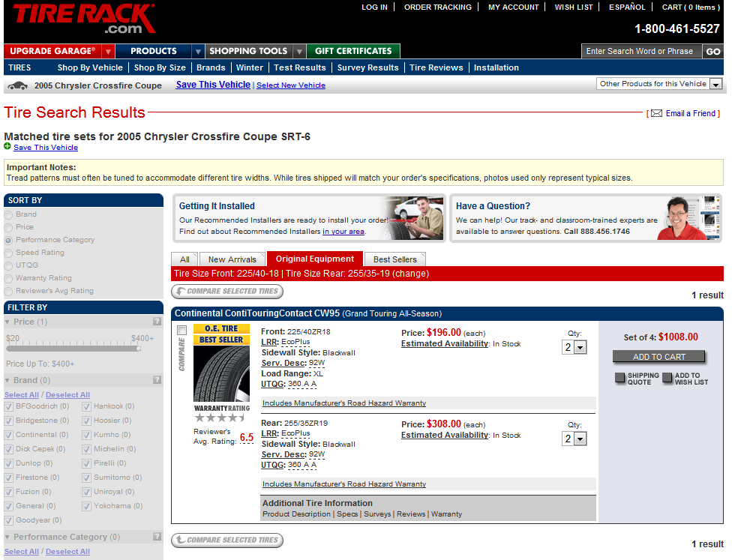Toggle the Michelin brand checkbox
Screen dimensions: 738x560
point(86,449)
